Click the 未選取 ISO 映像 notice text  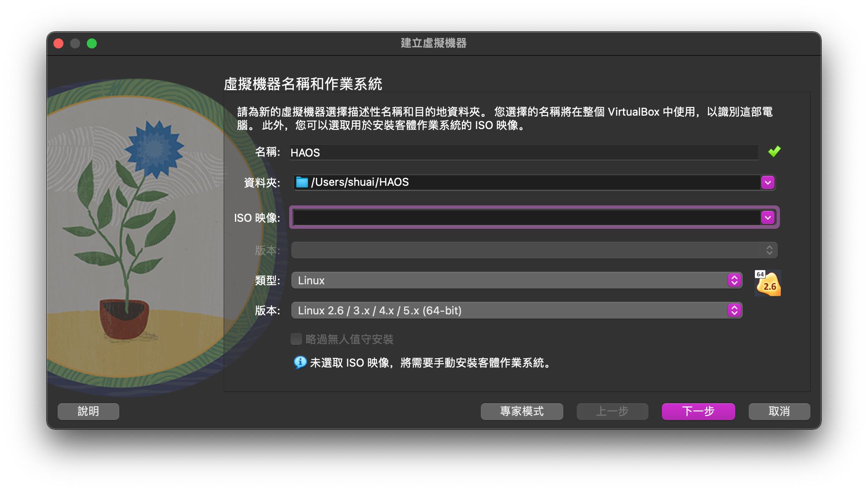pos(431,363)
